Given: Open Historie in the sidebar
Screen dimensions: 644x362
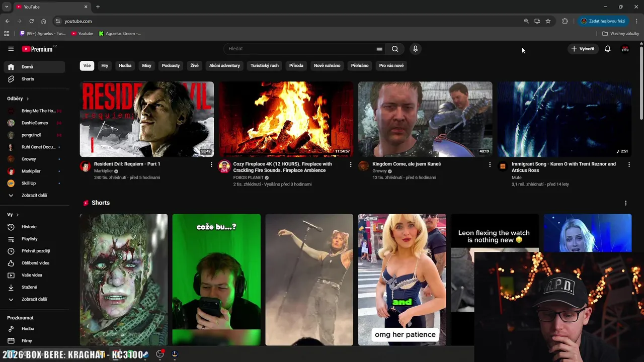Looking at the screenshot, I should [35, 227].
